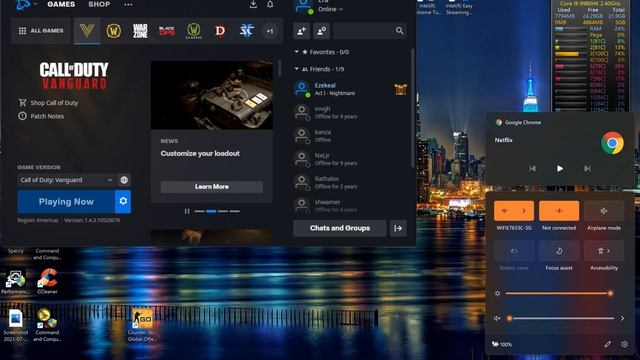The width and height of the screenshot is (640, 360).
Task: Click the Learn More button
Action: pos(212,187)
